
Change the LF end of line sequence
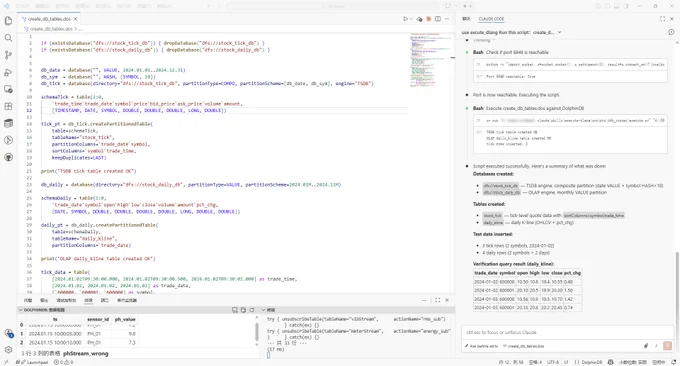(566, 362)
